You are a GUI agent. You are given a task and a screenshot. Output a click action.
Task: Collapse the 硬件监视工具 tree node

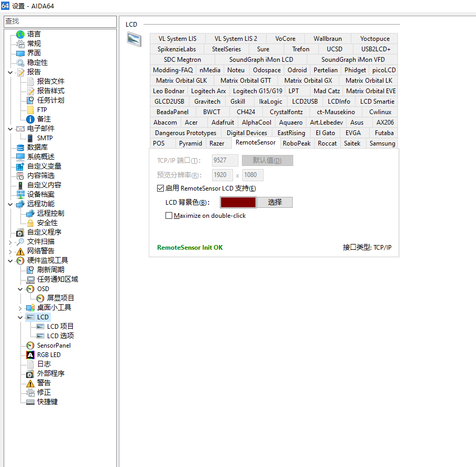[10, 261]
